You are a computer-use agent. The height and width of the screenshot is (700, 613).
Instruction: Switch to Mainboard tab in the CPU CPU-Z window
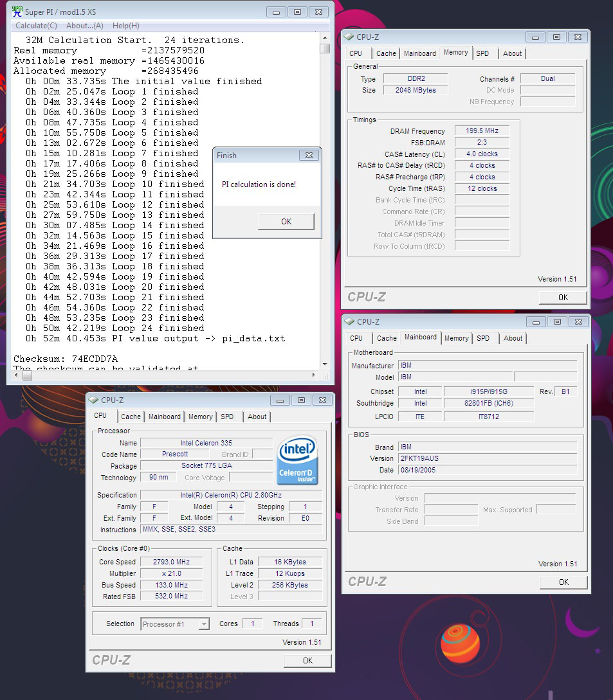(x=165, y=417)
